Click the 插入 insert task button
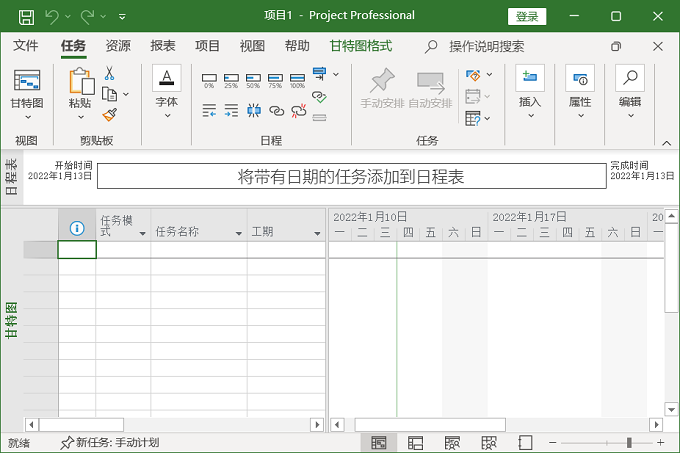This screenshot has height=453, width=680. [x=530, y=92]
